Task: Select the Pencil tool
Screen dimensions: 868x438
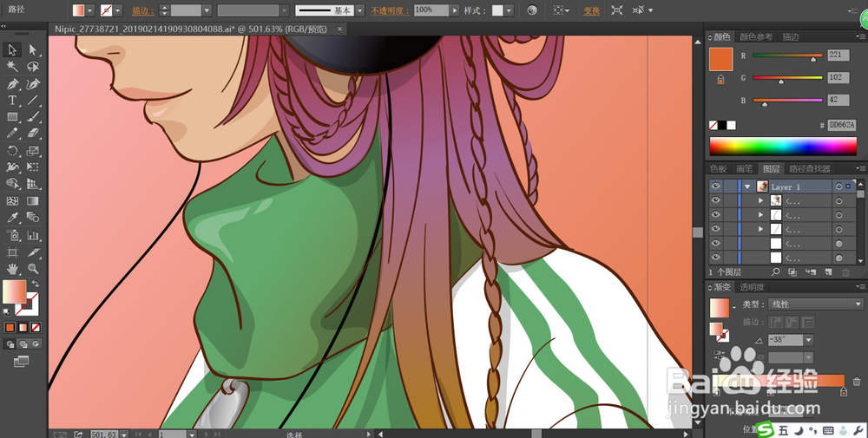Action: (x=12, y=134)
